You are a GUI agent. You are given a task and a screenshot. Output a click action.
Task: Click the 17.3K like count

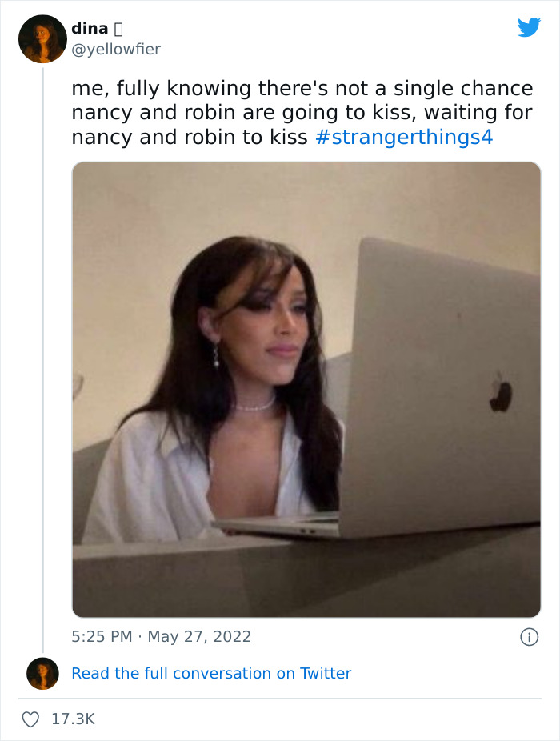pos(73,719)
